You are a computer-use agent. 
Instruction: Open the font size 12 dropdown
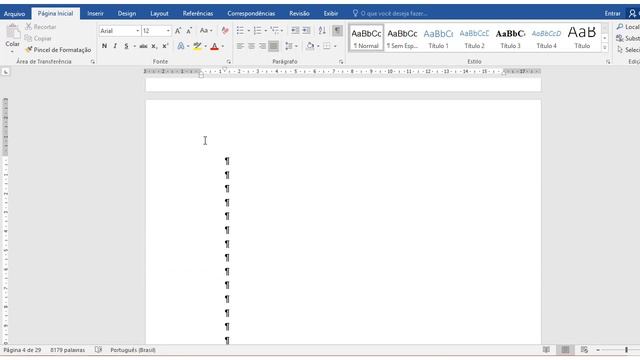[x=168, y=31]
